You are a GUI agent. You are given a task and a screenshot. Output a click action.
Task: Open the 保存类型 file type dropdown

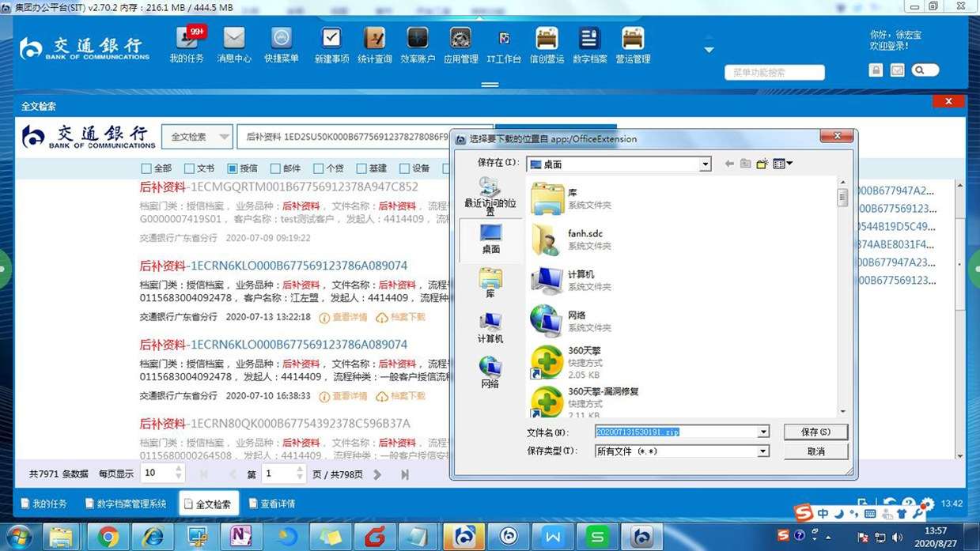pyautogui.click(x=762, y=451)
